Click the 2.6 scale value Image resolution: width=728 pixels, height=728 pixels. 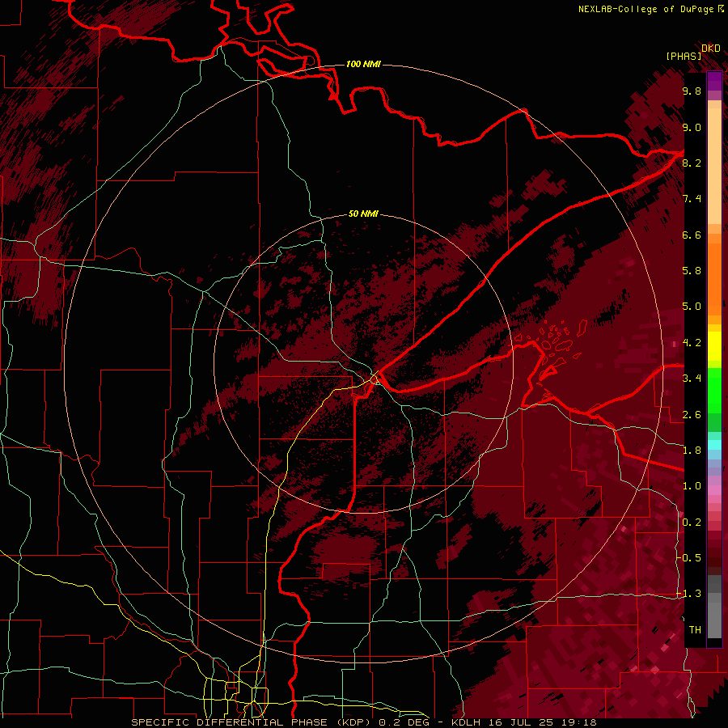point(692,415)
